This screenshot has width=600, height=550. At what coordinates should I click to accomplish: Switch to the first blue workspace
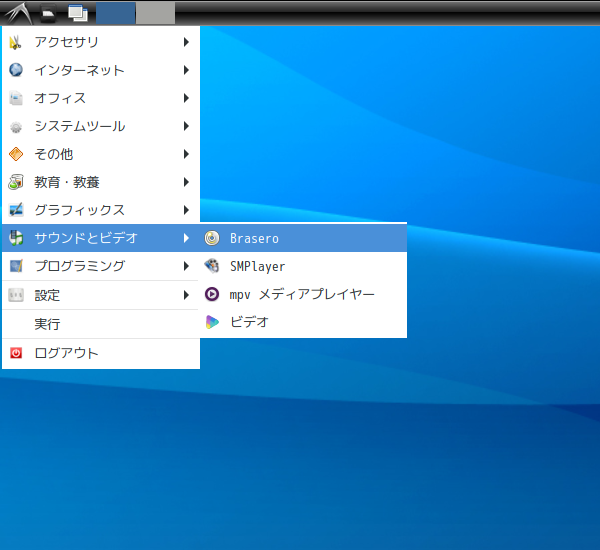tap(115, 13)
